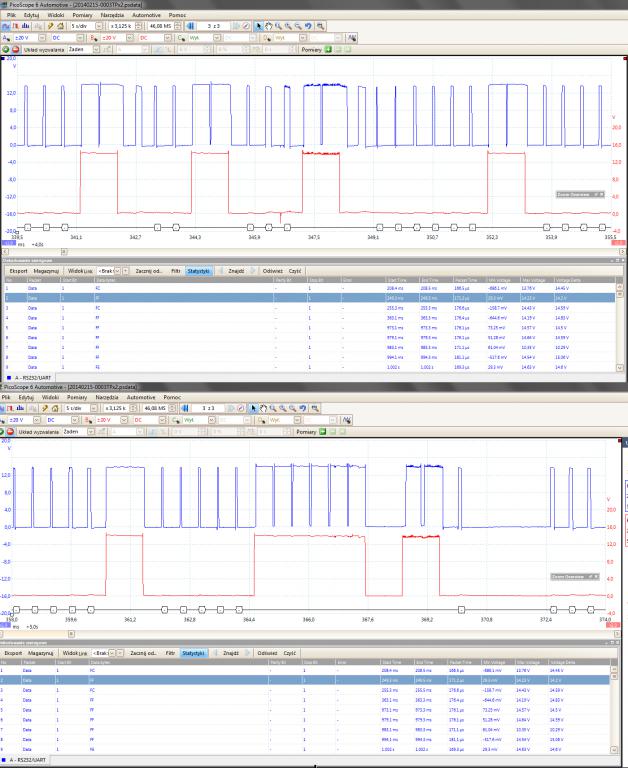Open Pomiary menu in bottom window
The height and width of the screenshot is (768, 628).
pyautogui.click(x=77, y=397)
